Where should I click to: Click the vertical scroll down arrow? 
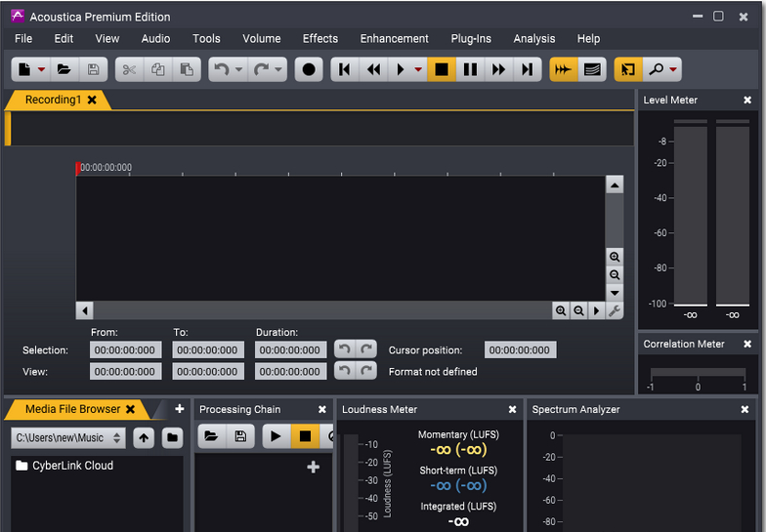pyautogui.click(x=615, y=293)
